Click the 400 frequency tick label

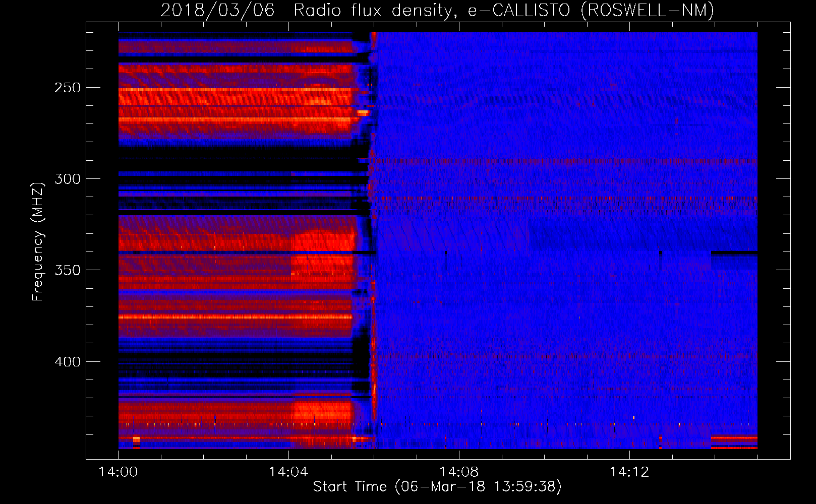pos(68,362)
